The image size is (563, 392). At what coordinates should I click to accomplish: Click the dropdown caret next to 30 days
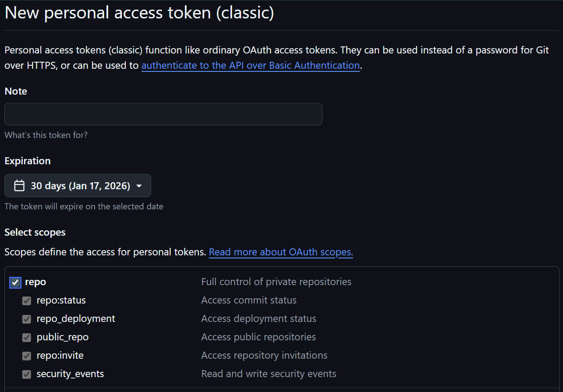point(139,186)
